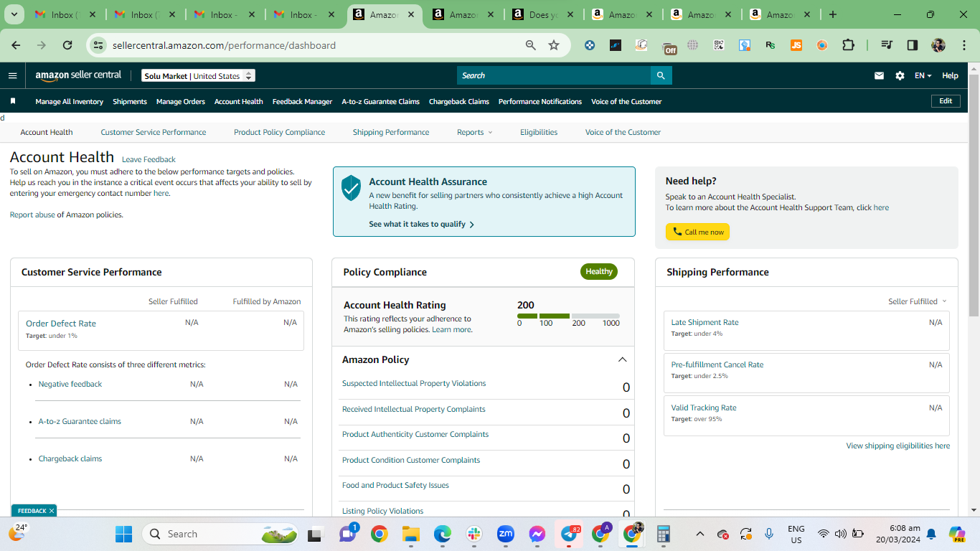Viewport: 980px width, 551px height.
Task: Click the Windows taskbar Search box
Action: click(221, 534)
